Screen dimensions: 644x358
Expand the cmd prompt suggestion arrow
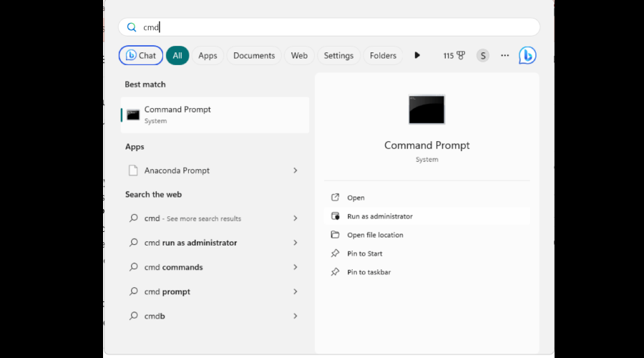296,291
